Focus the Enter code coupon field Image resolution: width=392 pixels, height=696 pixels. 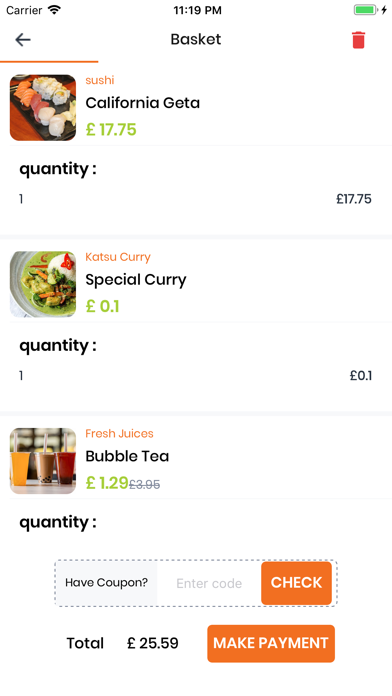pyautogui.click(x=209, y=583)
